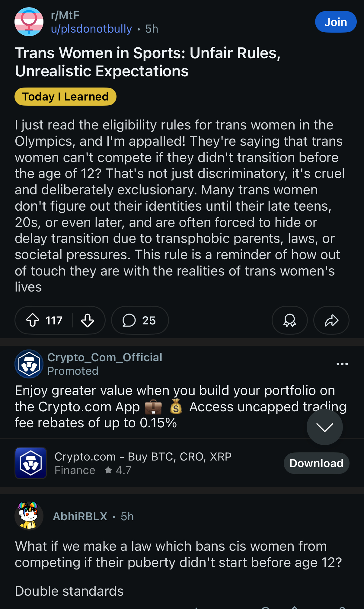Tap the post title text

click(148, 62)
